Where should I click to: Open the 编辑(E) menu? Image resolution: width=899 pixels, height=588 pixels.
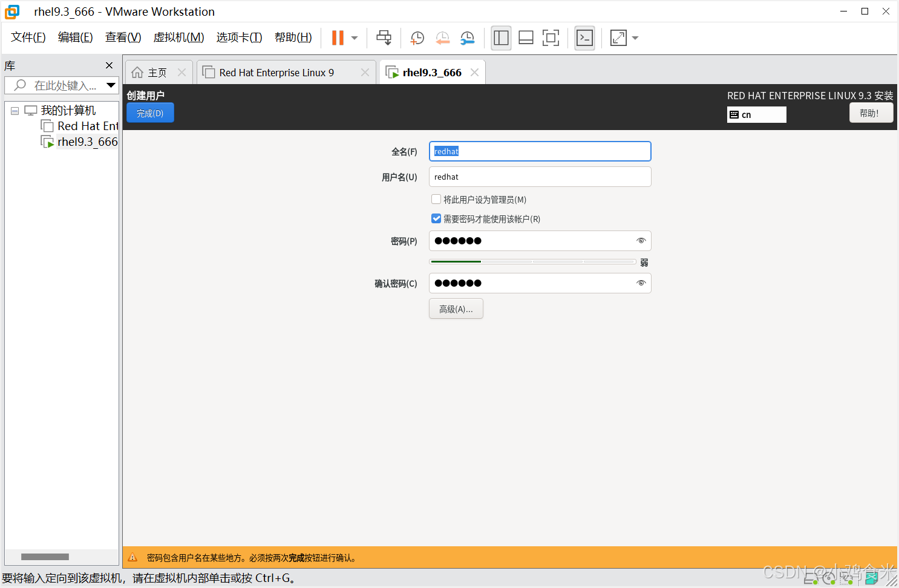[76, 38]
